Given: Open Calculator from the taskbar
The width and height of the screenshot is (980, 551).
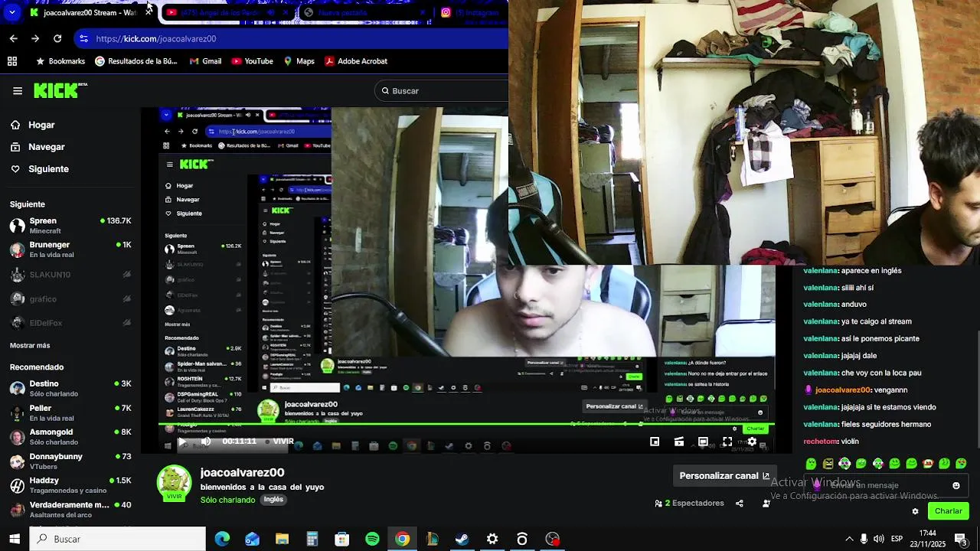Looking at the screenshot, I should [312, 539].
